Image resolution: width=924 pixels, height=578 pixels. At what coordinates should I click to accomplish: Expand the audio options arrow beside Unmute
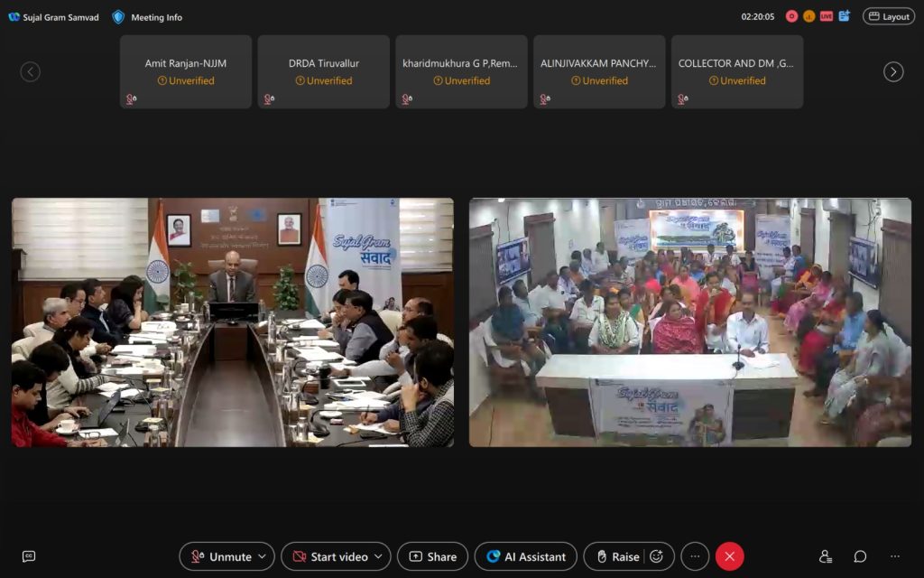point(263,556)
